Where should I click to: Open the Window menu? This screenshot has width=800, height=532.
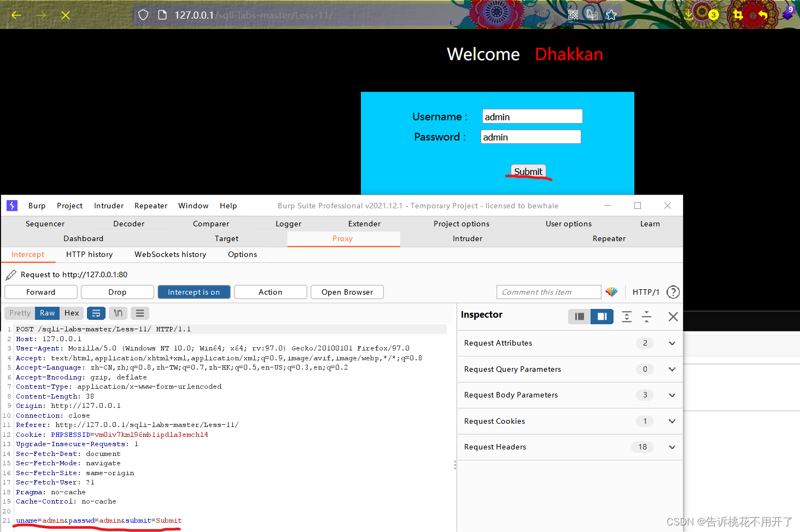[x=194, y=206]
